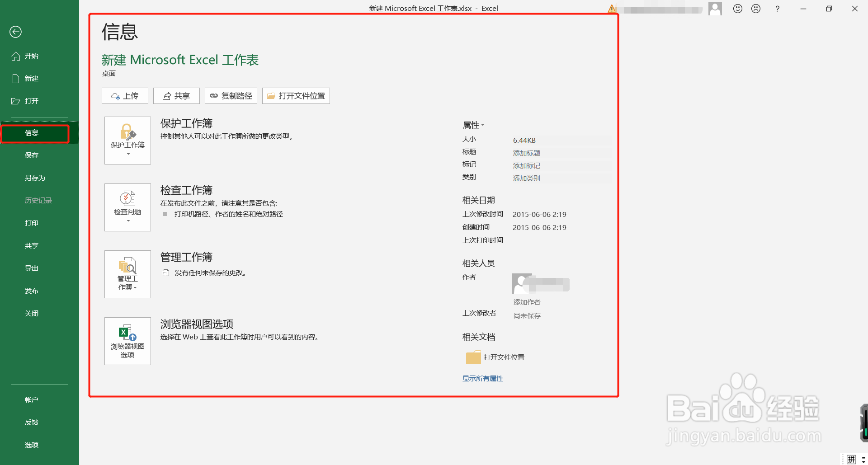Viewport: 868px width, 465px height.
Task: Click the 创建时间 date value
Action: (x=539, y=228)
